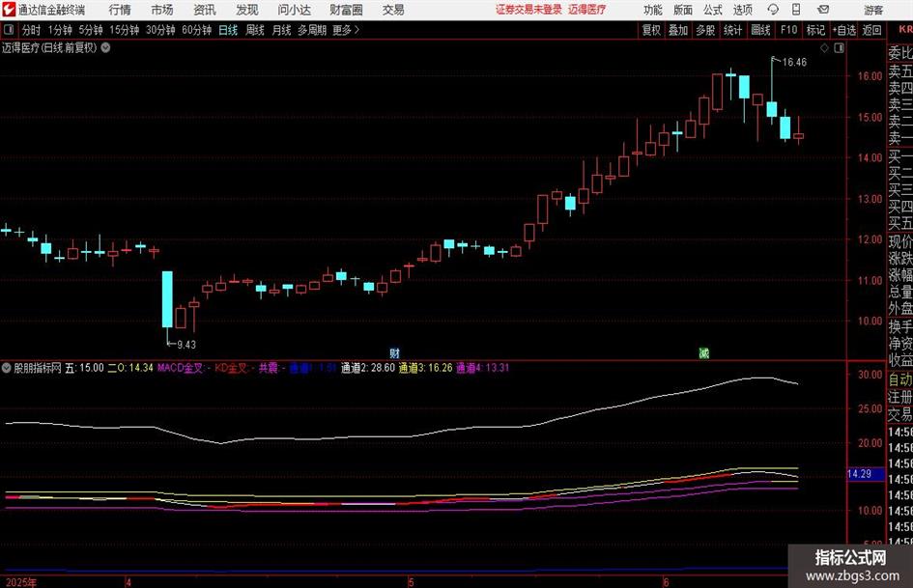Expand dropdown beside 股朋指标网 indicator

[x=6, y=368]
